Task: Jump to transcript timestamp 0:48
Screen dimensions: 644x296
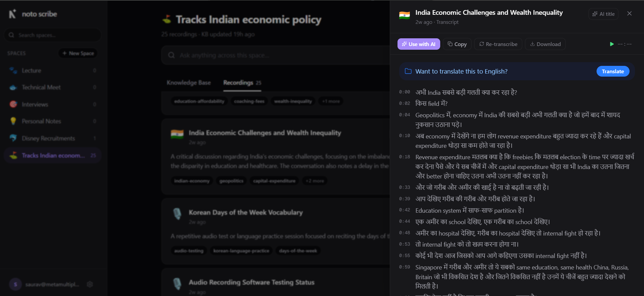Action: [x=405, y=233]
